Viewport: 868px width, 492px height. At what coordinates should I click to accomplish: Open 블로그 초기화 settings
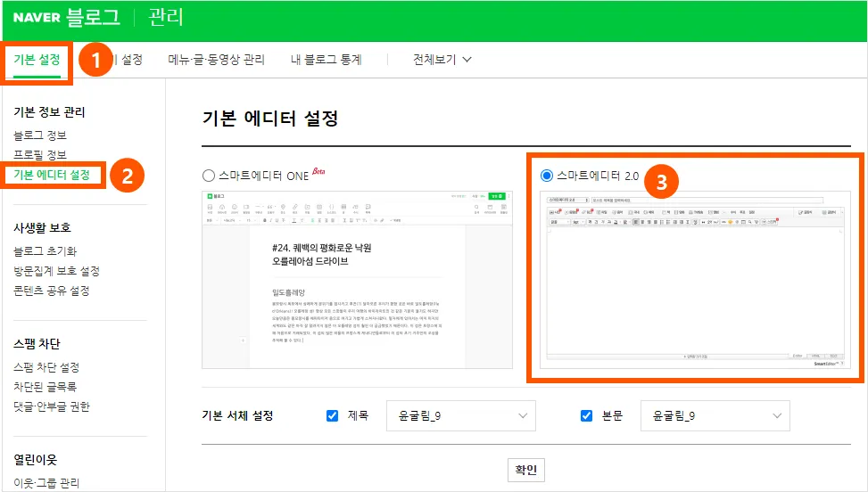(45, 251)
